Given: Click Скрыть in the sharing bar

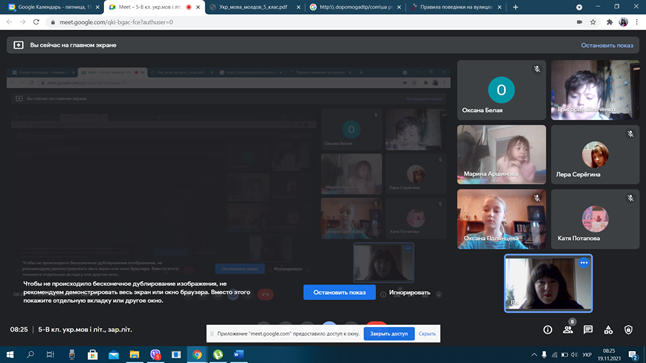Looking at the screenshot, I should [x=427, y=334].
